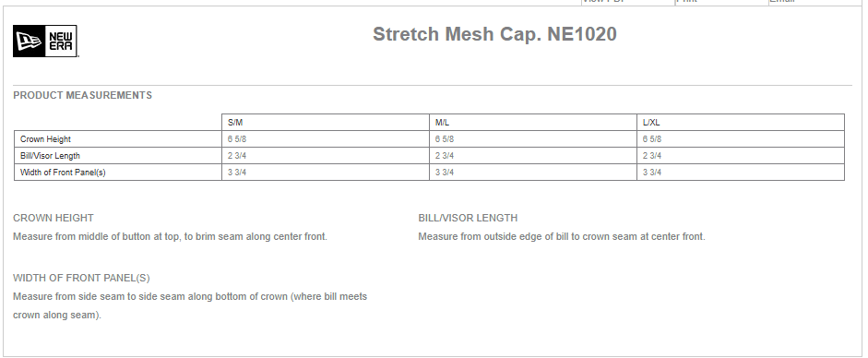Select M/L Bill/Visor Length value 2 3/4
The height and width of the screenshot is (358, 868).
[x=445, y=156]
